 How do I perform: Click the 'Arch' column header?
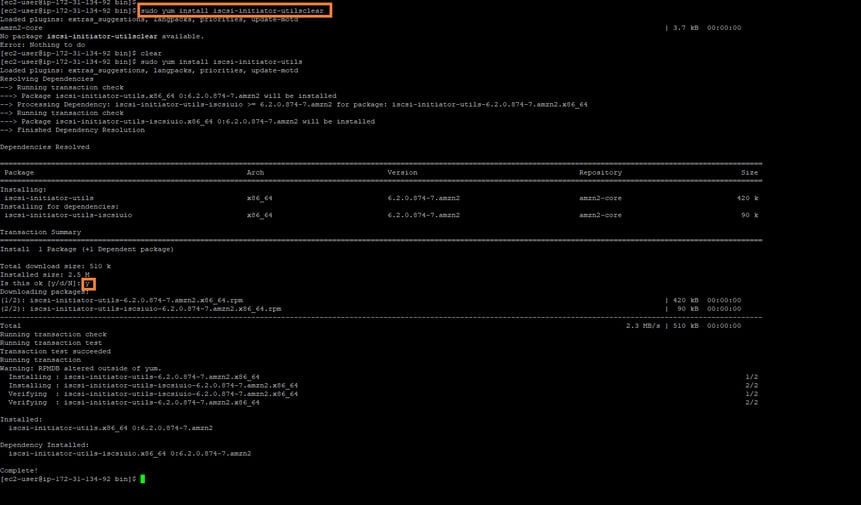(x=255, y=172)
